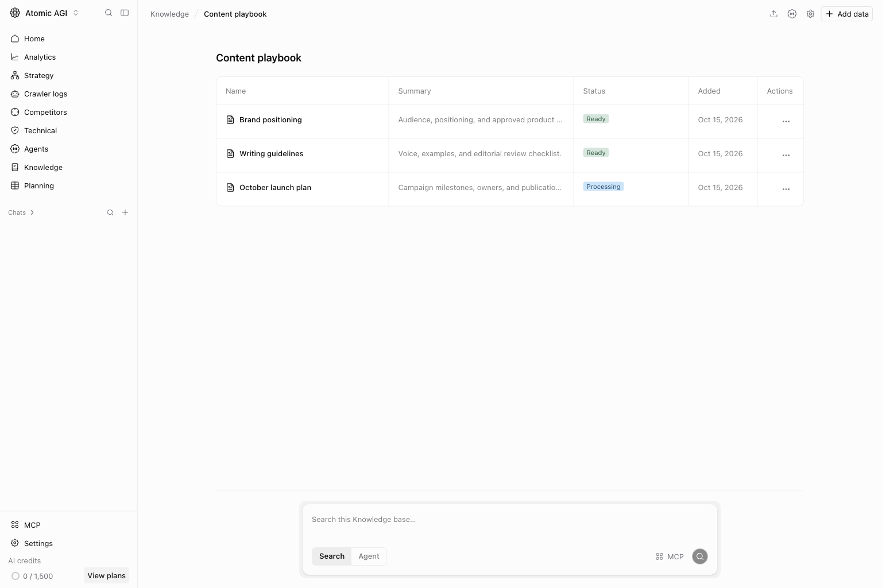Focus the Search this Knowledge base field
882x588 pixels.
coord(509,520)
